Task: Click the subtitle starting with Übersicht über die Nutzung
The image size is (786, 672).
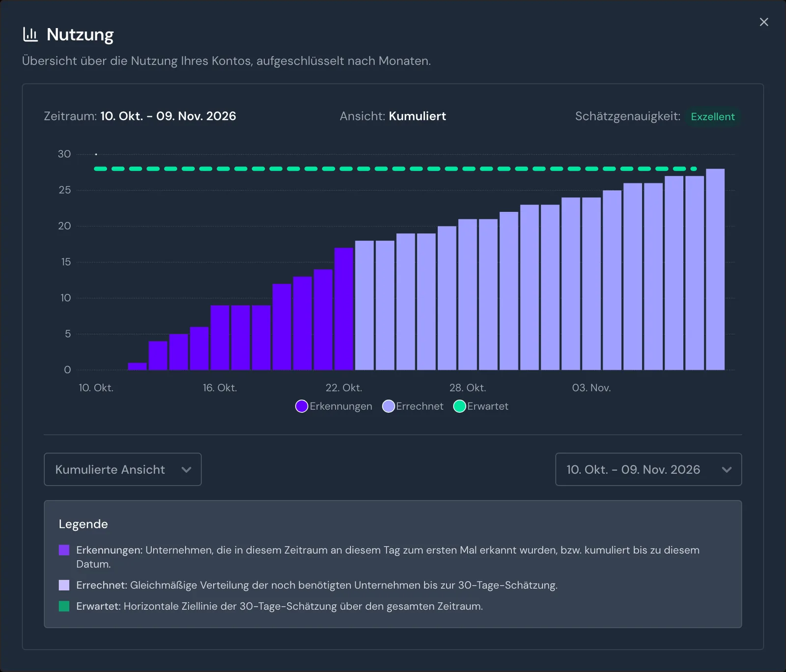Action: point(226,61)
